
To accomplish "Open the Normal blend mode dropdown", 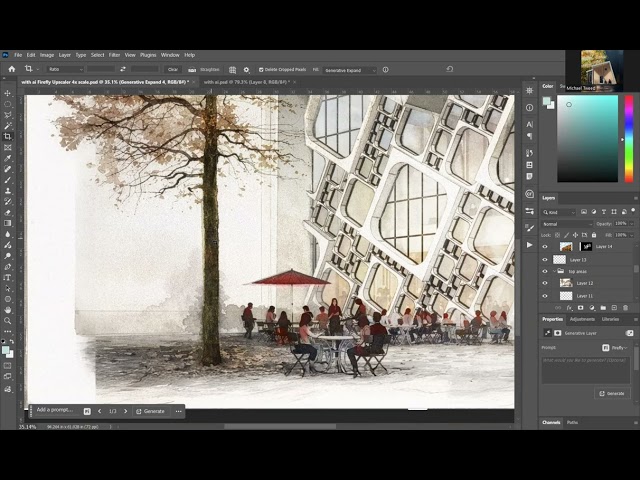I will click(x=567, y=224).
